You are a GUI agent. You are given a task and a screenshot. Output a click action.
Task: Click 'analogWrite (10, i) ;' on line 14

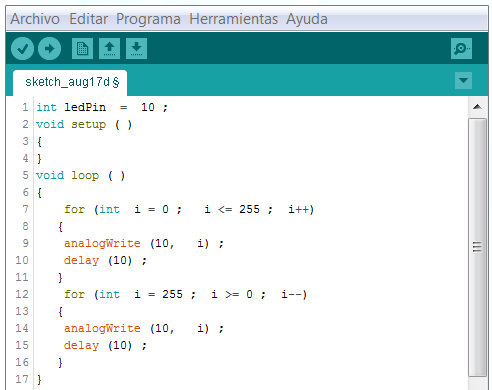point(144,329)
